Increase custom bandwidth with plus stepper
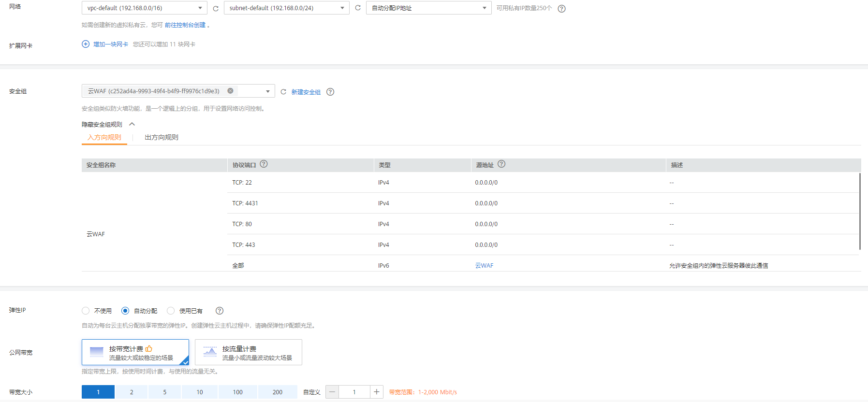Screen dimensions: 868x402 pyautogui.click(x=376, y=392)
